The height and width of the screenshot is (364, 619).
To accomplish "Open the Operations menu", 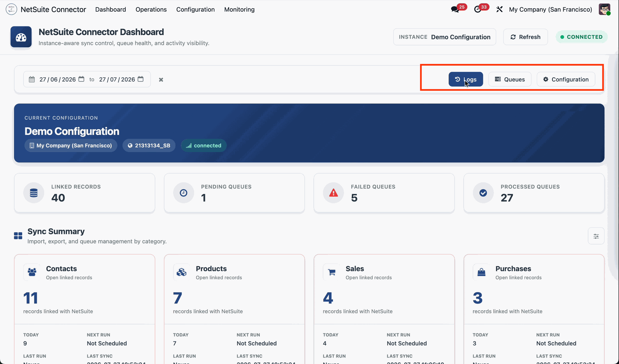I will point(151,9).
